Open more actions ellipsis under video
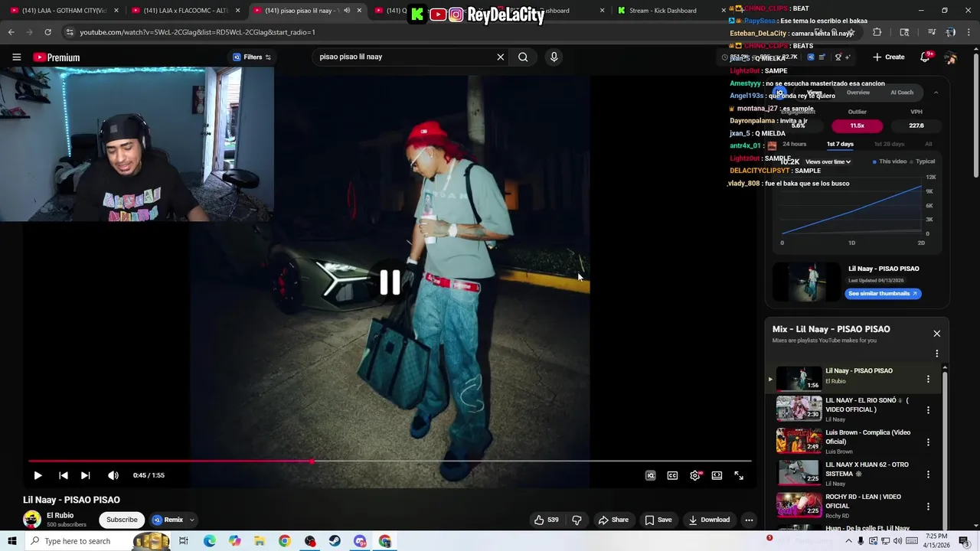Viewport: 980px width, 551px height. 749,520
